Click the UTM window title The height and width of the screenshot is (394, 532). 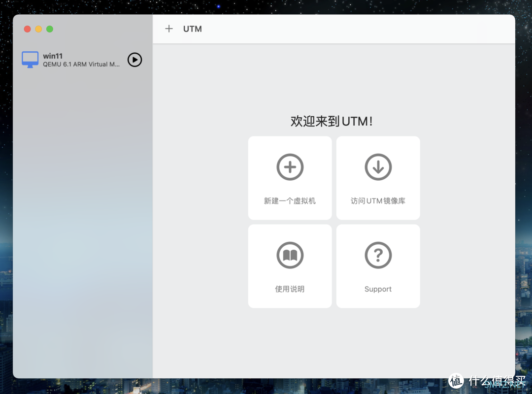193,29
